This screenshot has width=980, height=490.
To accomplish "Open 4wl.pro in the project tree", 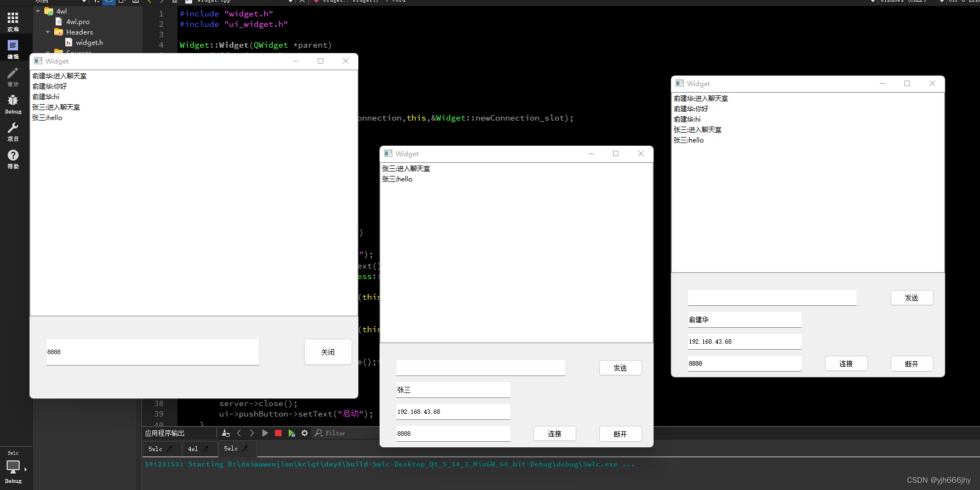I will [x=78, y=22].
